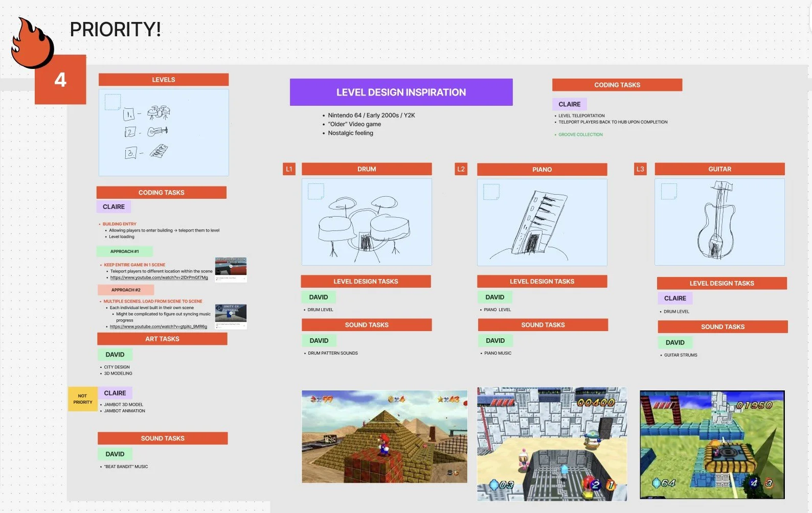Select the SOUND TASKS header above DRUM PATTERN SOUNDS
This screenshot has width=812, height=513.
pos(367,325)
